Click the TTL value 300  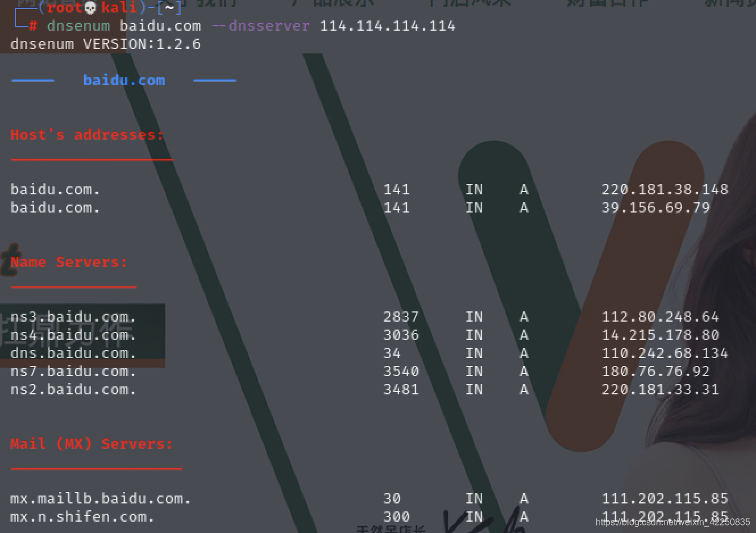tap(397, 517)
